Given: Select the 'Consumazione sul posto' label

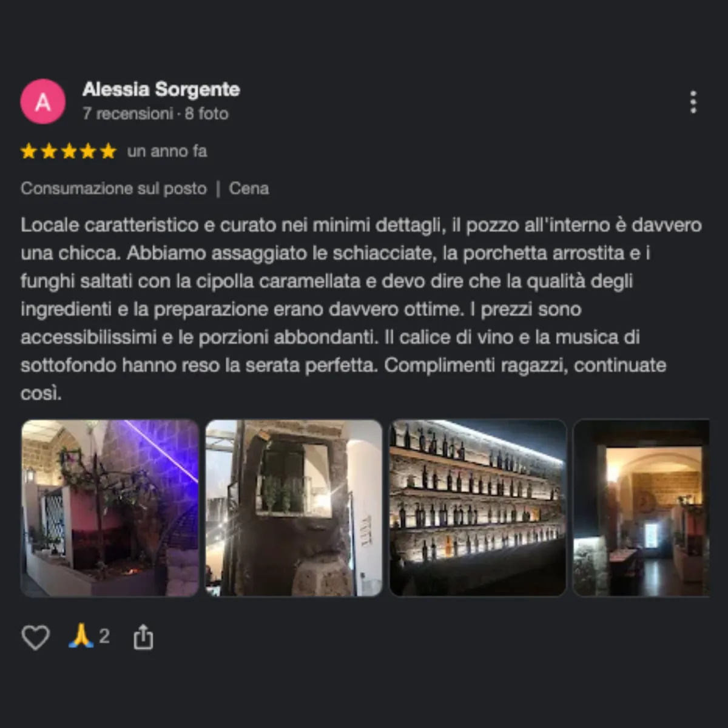Looking at the screenshot, I should tap(114, 189).
